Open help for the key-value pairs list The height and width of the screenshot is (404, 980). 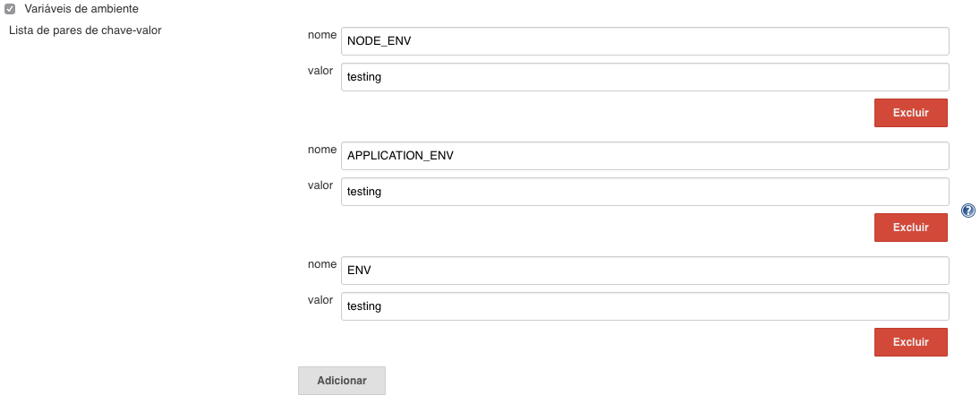click(968, 211)
